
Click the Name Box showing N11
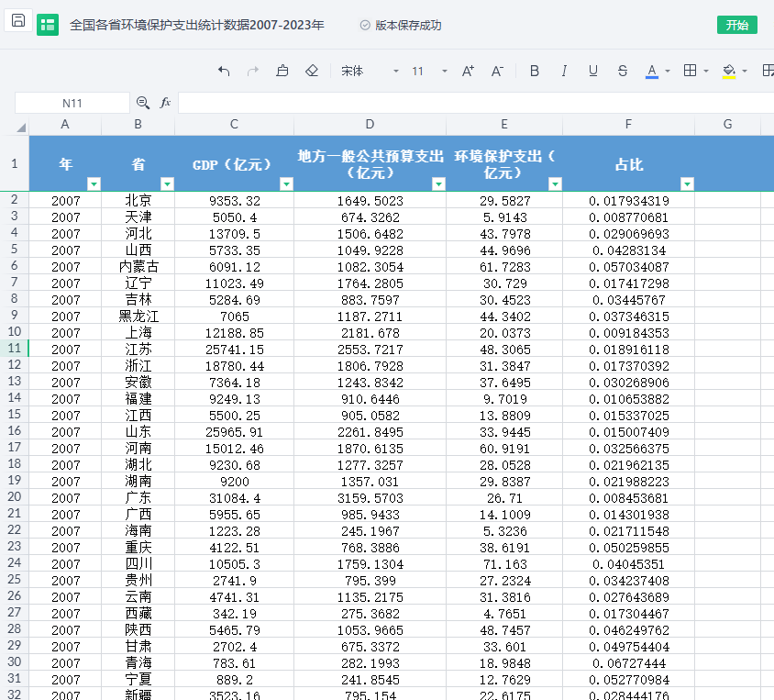click(x=72, y=103)
